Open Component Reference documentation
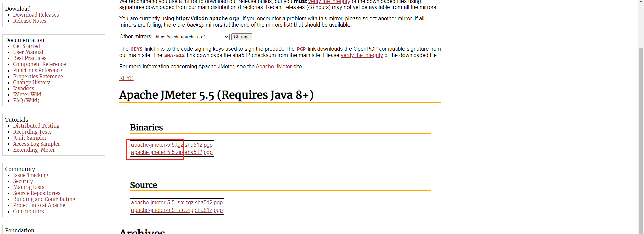The height and width of the screenshot is (234, 644). (x=40, y=64)
